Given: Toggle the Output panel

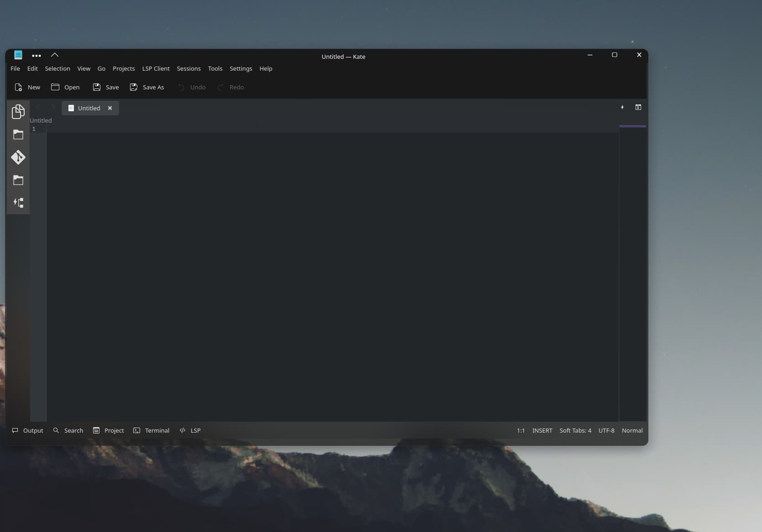Looking at the screenshot, I should click(27, 430).
